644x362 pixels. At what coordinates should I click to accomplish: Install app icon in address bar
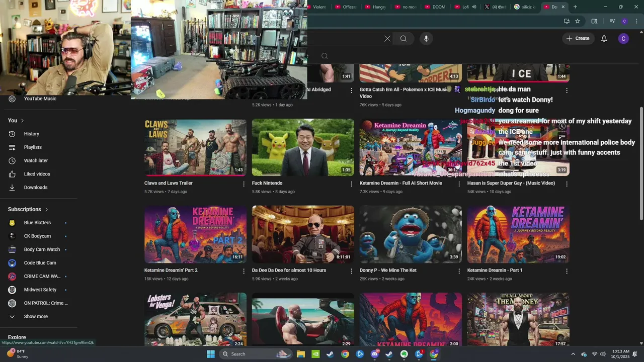pos(567,21)
